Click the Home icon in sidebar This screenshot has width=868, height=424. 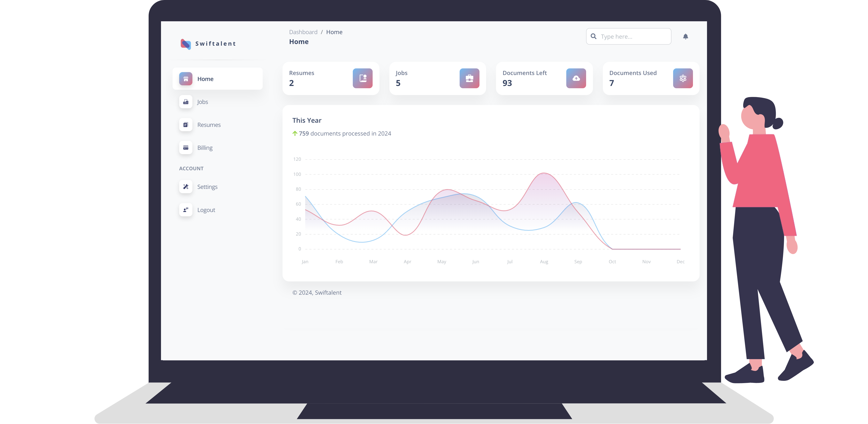(x=186, y=79)
